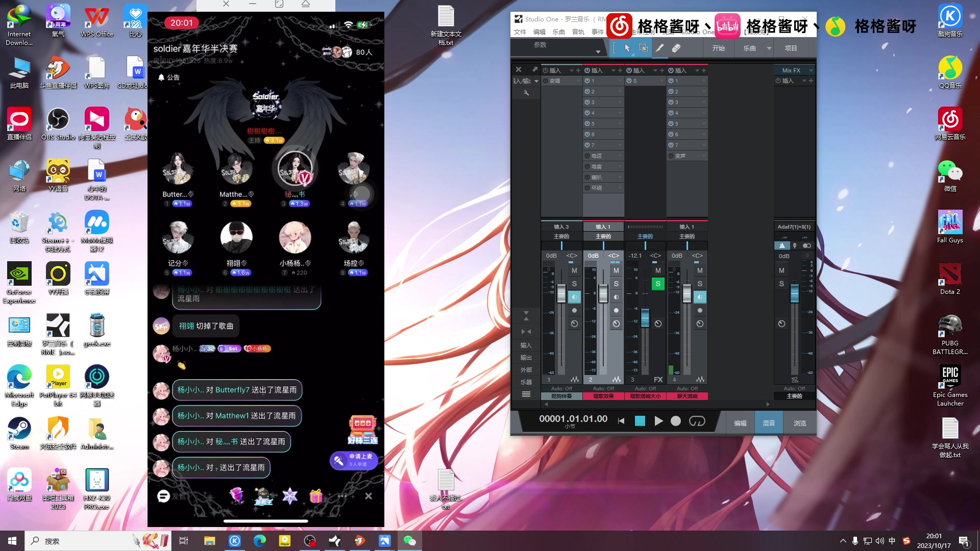Viewport: 980px width, 551px height.
Task: Click the purple star icon in live room
Action: (289, 495)
